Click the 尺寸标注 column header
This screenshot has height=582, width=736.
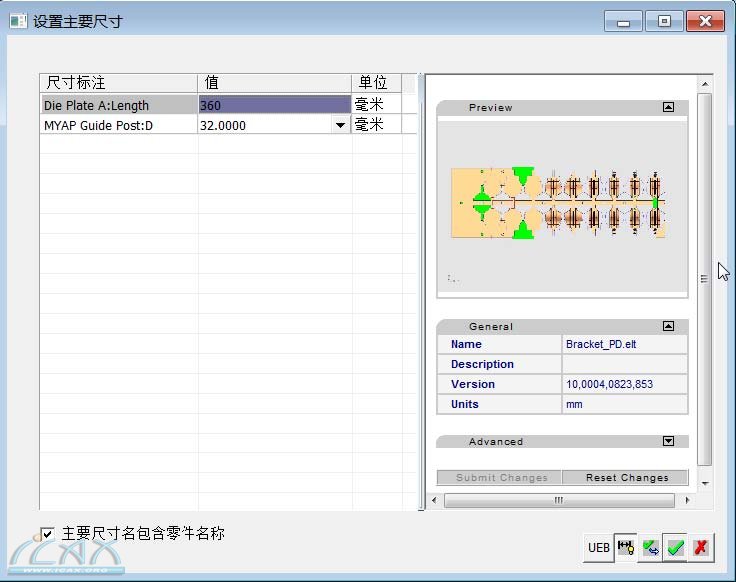coord(119,83)
